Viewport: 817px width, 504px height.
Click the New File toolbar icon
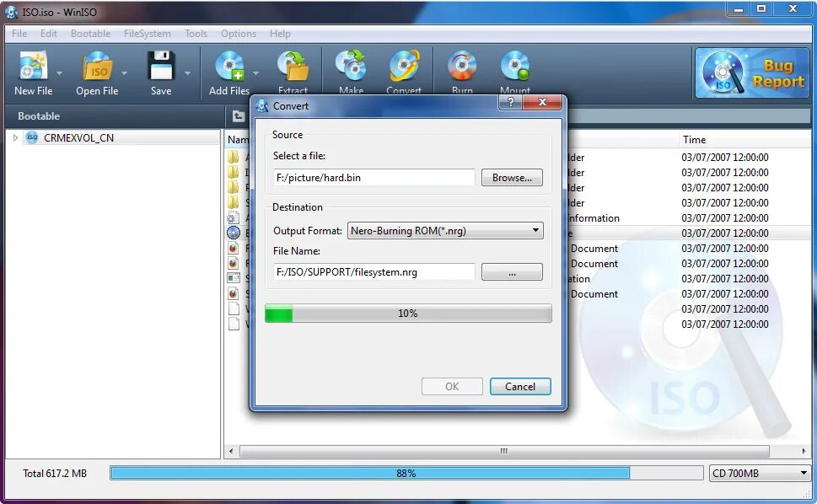[34, 66]
